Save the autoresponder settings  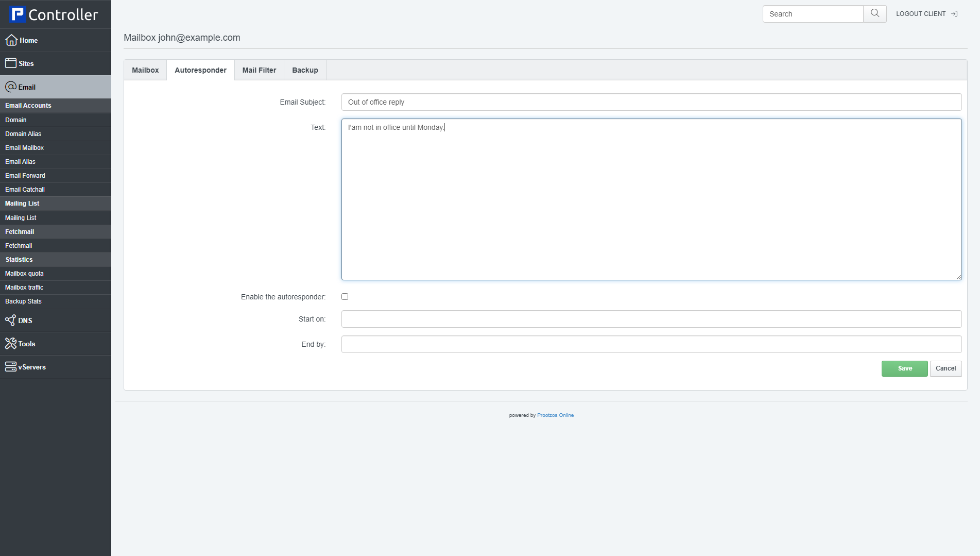tap(904, 368)
